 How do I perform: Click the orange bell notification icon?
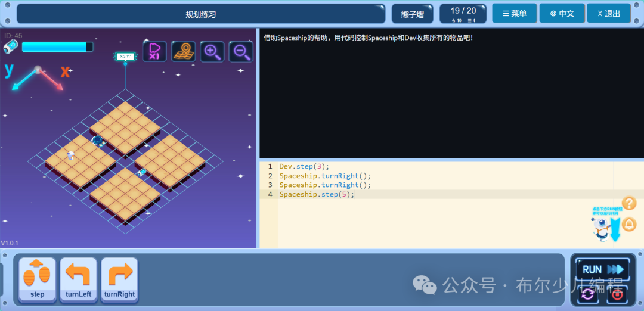click(x=629, y=224)
